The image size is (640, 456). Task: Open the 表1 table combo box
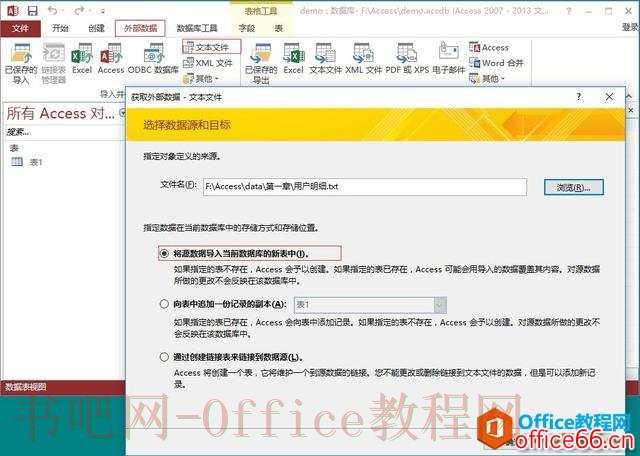(x=370, y=305)
